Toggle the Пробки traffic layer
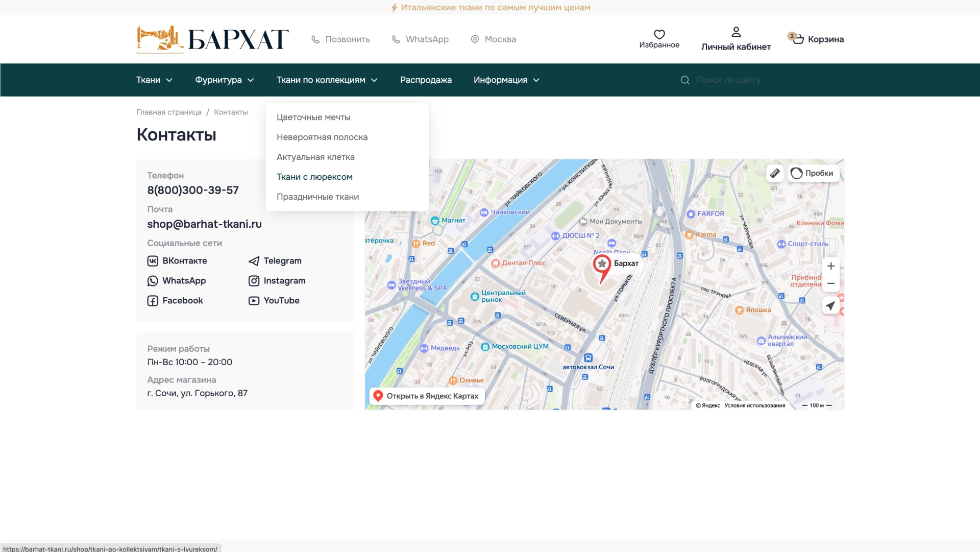 (x=813, y=173)
